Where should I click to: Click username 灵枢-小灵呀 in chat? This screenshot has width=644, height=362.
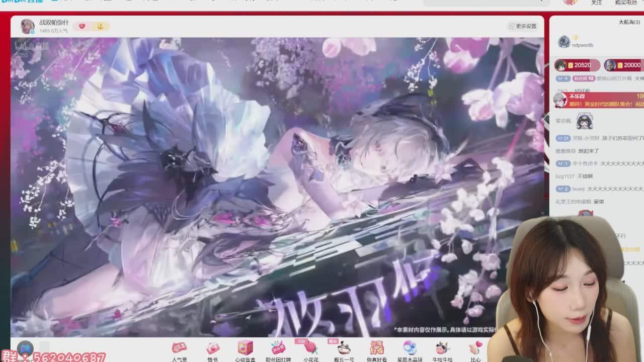click(586, 138)
